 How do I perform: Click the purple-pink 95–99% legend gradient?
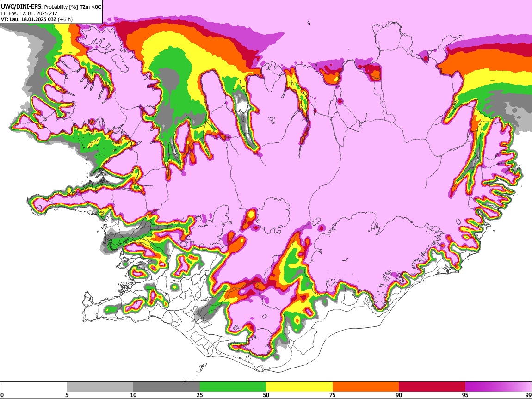point(498,387)
